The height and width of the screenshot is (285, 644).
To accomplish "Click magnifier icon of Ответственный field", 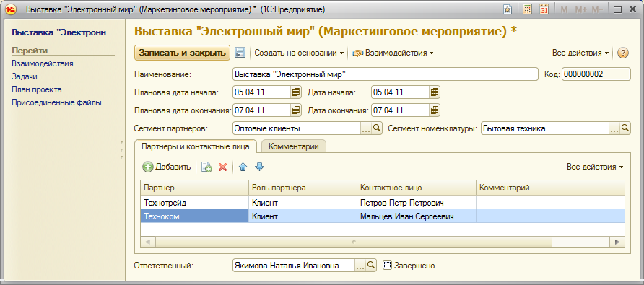I will click(371, 266).
